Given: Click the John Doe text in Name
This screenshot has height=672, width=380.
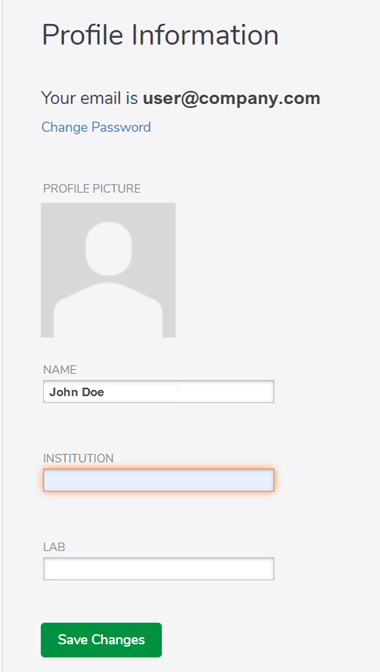Looking at the screenshot, I should 77,392.
